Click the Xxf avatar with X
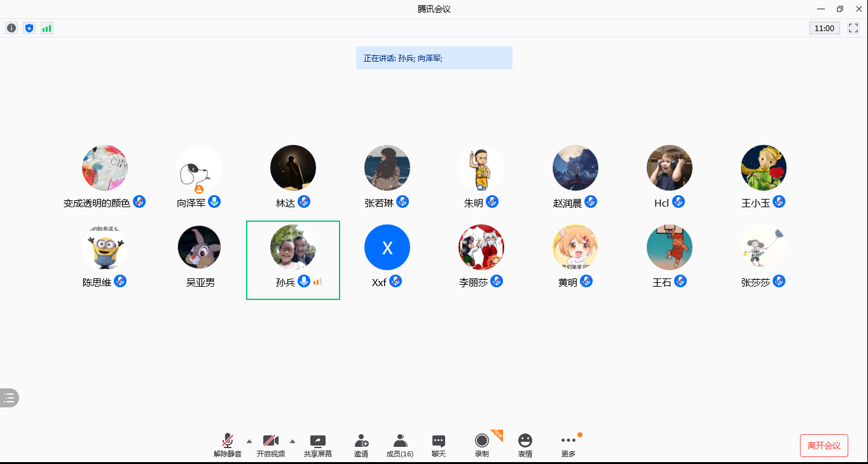The width and height of the screenshot is (868, 464). tap(387, 247)
